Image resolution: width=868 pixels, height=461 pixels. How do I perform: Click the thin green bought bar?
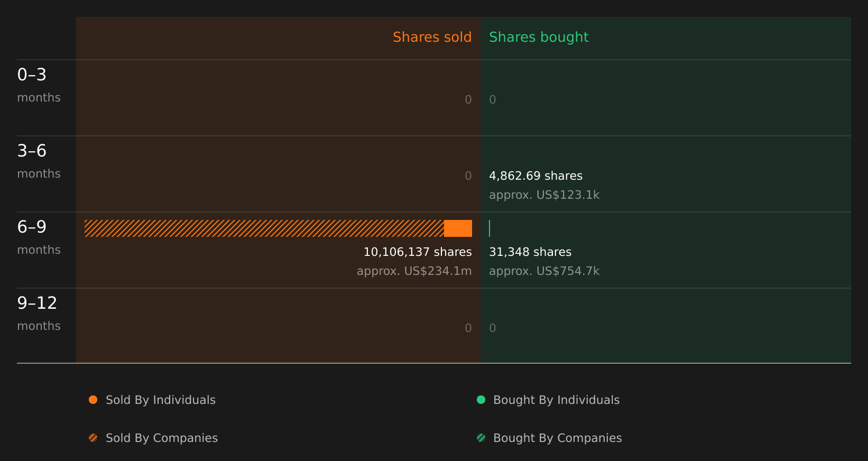coord(490,228)
